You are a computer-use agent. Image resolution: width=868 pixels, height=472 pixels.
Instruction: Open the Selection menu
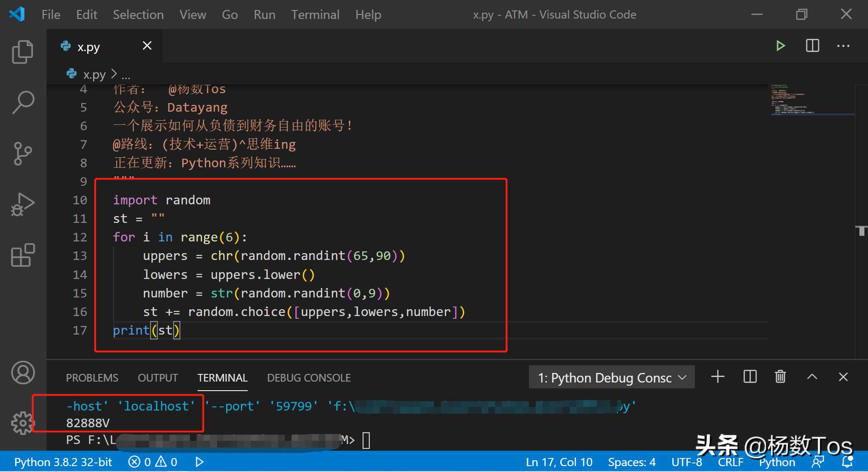(x=138, y=14)
